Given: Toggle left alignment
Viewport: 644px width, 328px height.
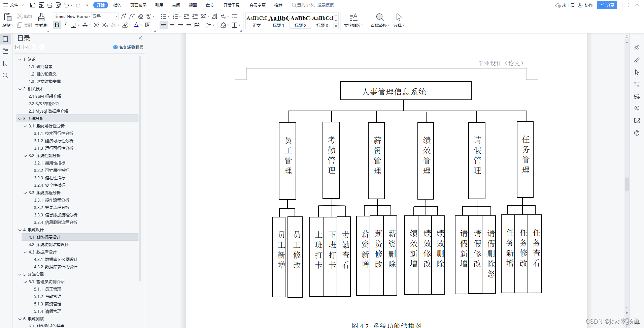Looking at the screenshot, I should [163, 25].
